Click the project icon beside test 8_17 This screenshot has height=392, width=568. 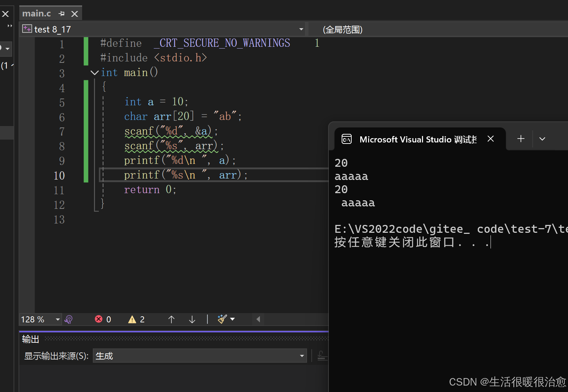tap(27, 29)
